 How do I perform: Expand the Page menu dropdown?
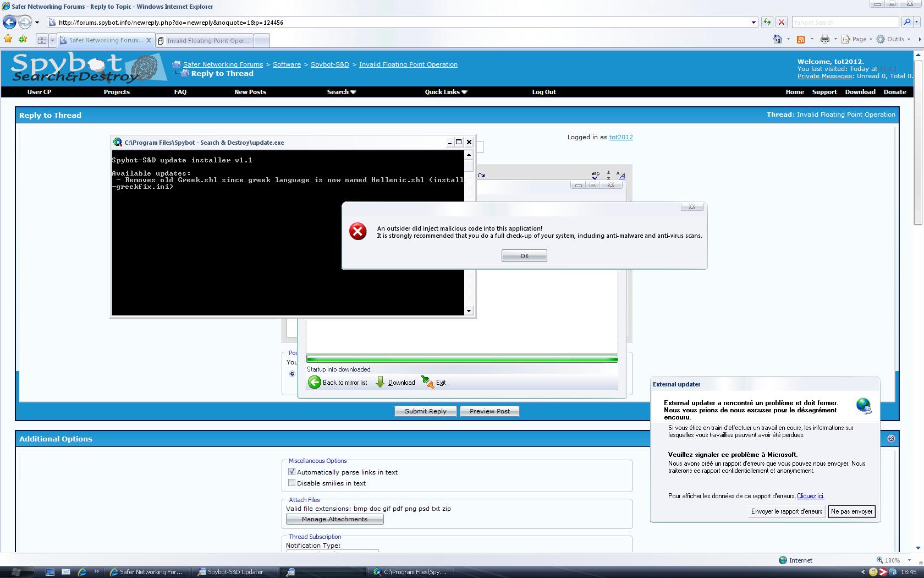[x=871, y=39]
